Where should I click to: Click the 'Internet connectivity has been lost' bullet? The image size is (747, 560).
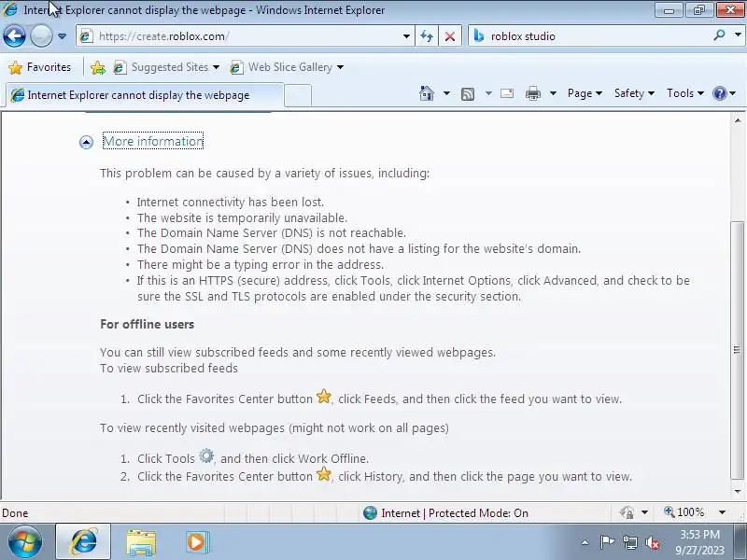(x=231, y=203)
